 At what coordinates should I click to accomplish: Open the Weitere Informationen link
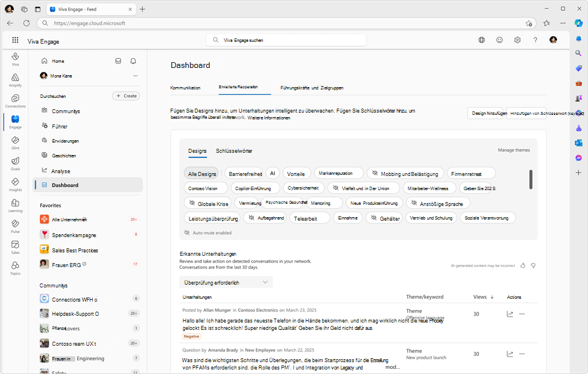pos(269,118)
